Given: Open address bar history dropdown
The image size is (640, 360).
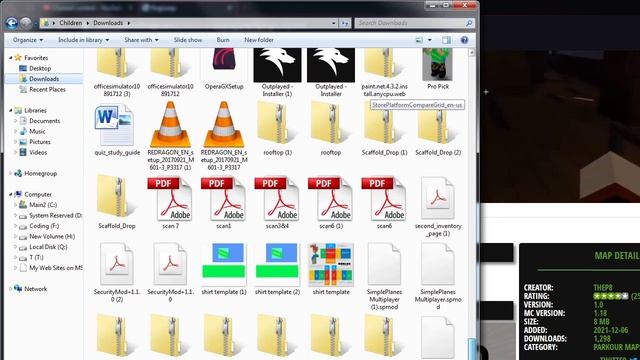Looking at the screenshot, I should click(333, 23).
